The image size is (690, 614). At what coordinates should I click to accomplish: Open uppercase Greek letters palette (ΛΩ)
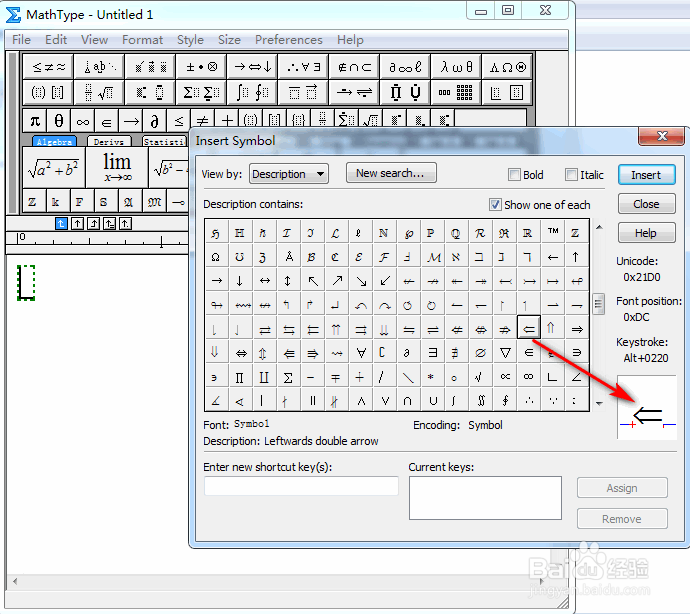[507, 67]
